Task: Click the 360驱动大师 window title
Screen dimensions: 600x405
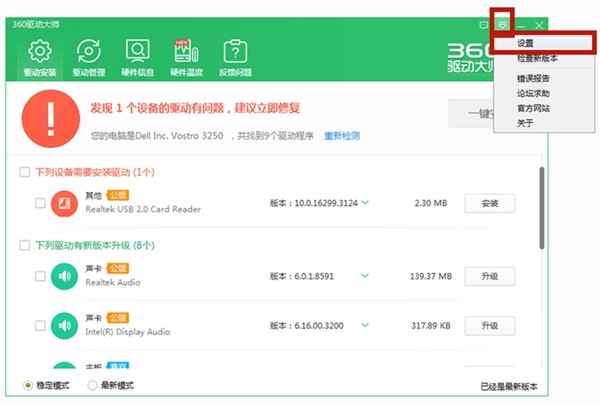Action: 36,24
